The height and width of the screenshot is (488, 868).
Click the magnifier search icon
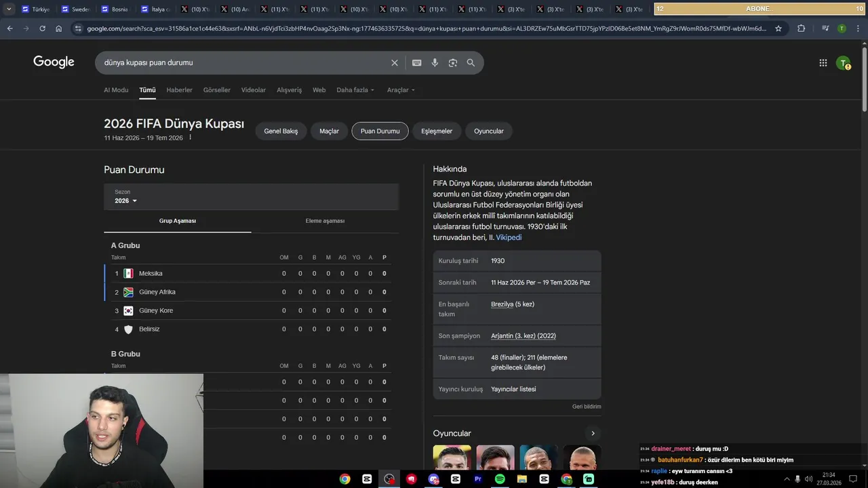point(471,62)
